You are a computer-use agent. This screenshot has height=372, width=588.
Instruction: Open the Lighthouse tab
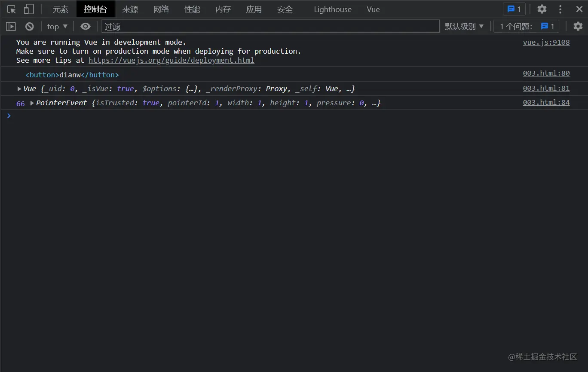333,9
